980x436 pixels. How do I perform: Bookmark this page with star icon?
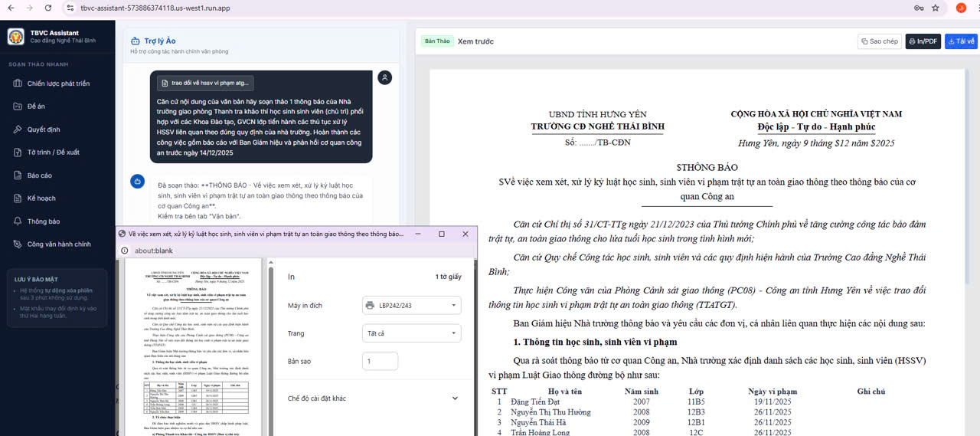pyautogui.click(x=935, y=8)
